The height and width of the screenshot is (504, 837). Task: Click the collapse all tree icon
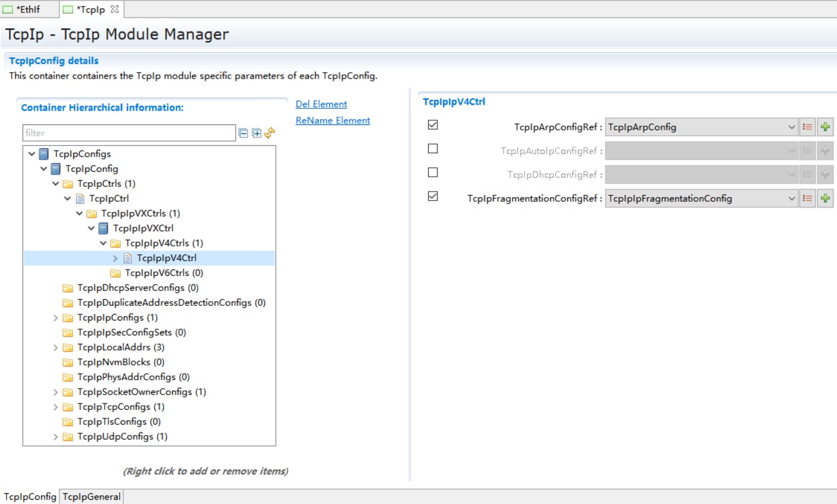pos(243,133)
